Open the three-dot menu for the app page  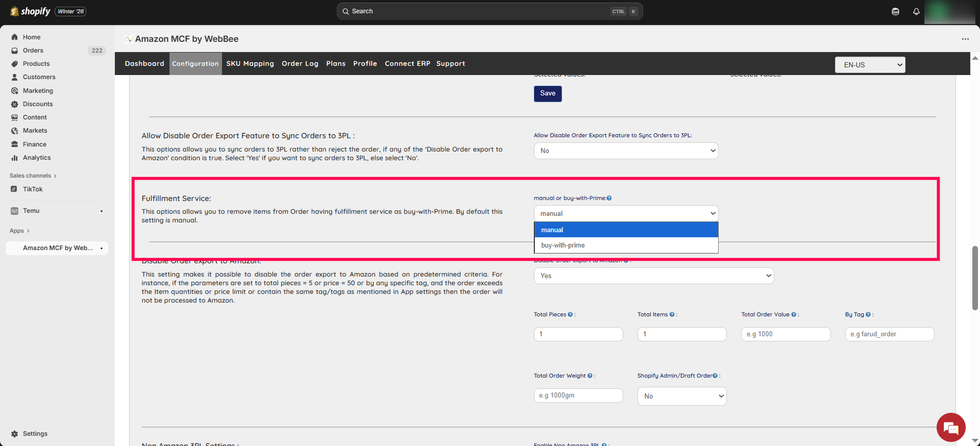[x=965, y=39]
